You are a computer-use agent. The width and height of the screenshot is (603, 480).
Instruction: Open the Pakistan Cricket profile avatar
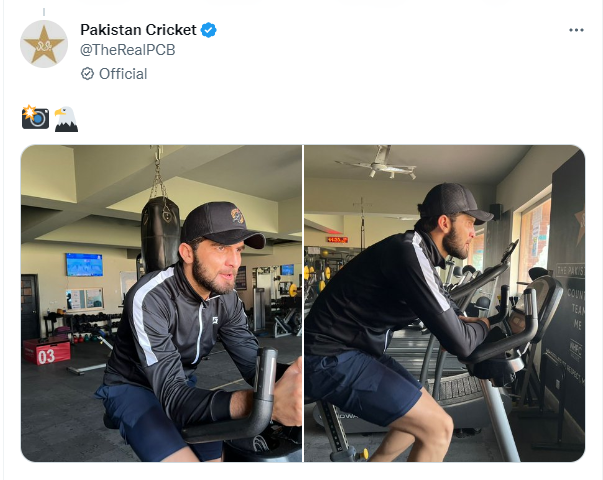click(x=44, y=44)
